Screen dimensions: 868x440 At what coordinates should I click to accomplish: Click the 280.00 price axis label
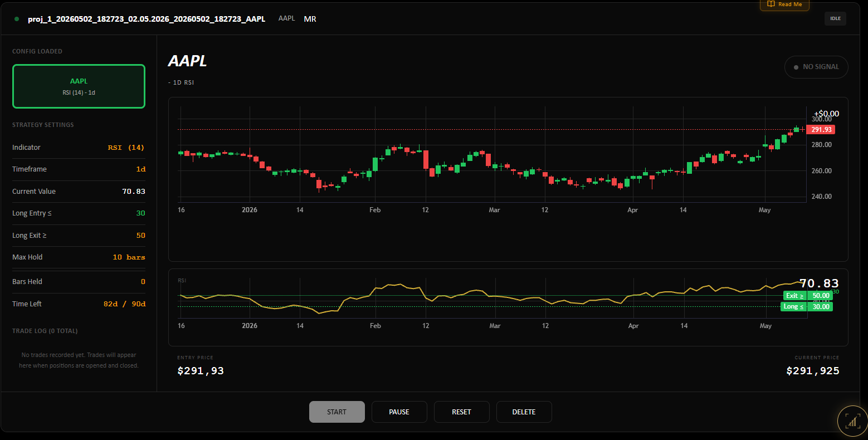click(x=821, y=145)
